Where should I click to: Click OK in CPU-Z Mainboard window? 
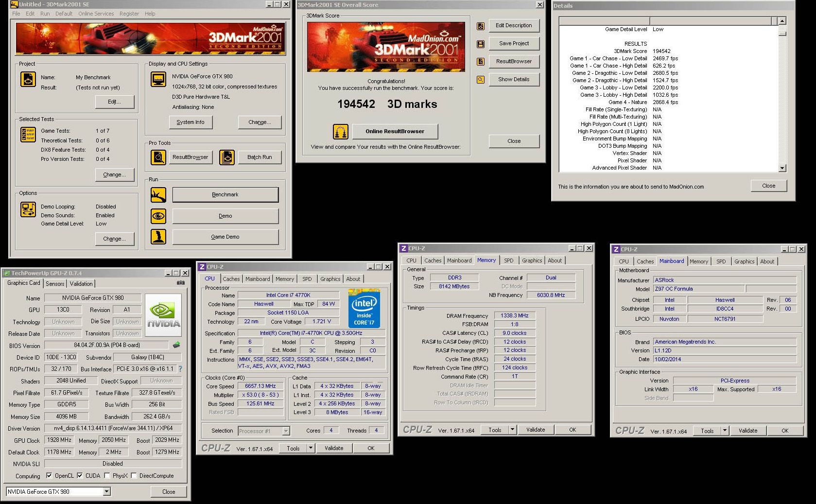tap(785, 431)
